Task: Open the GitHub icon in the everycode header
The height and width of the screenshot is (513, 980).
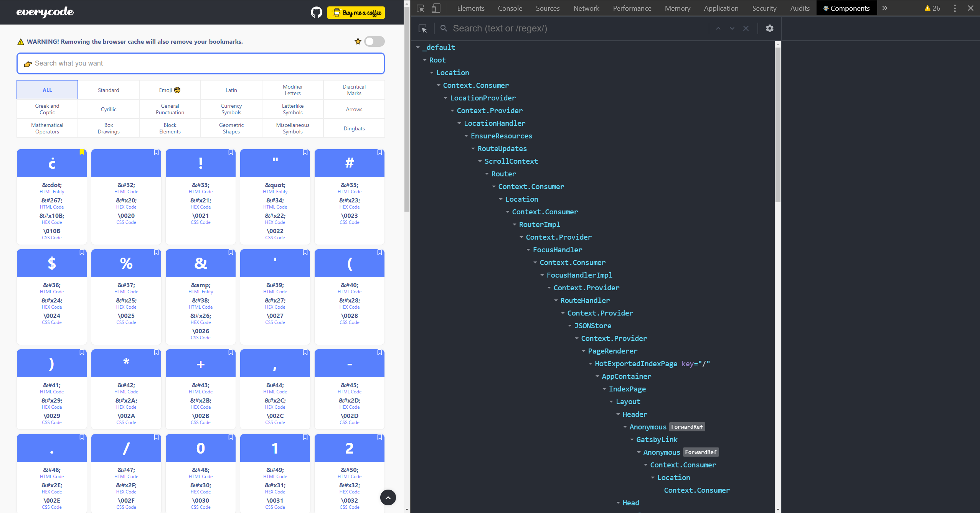Action: (x=316, y=12)
